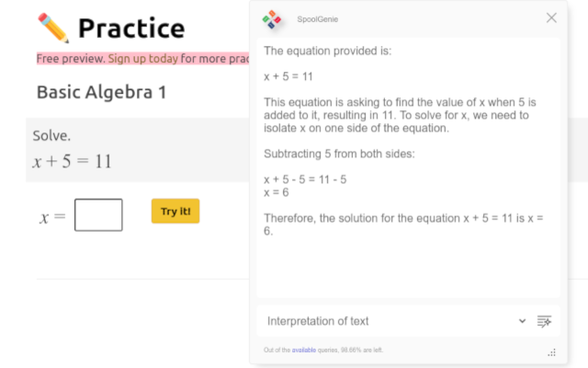
Task: Click the x + 5 = 11 equation
Action: [x=72, y=161]
